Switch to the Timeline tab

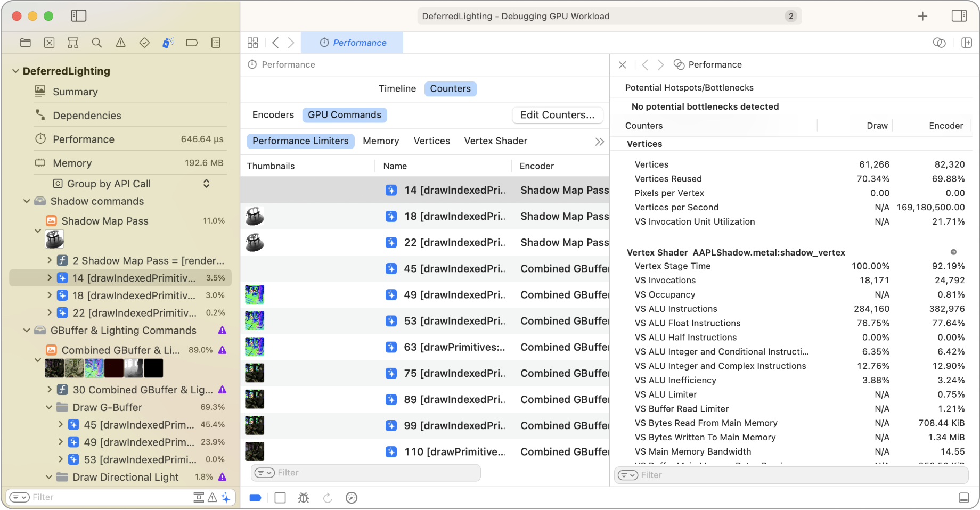[397, 88]
